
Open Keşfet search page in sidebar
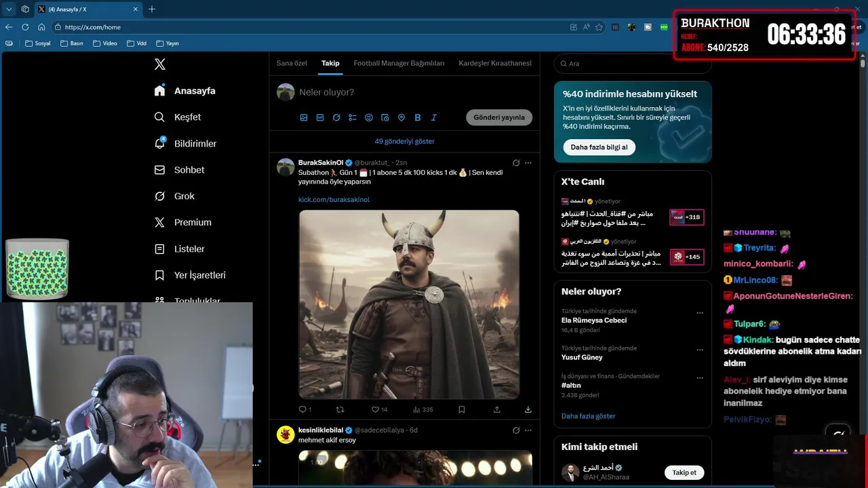[x=178, y=117]
